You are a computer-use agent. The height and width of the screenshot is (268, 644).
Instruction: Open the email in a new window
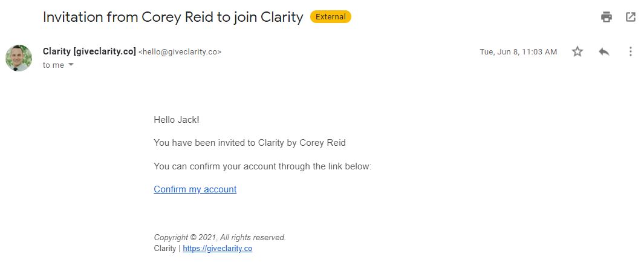click(x=631, y=17)
